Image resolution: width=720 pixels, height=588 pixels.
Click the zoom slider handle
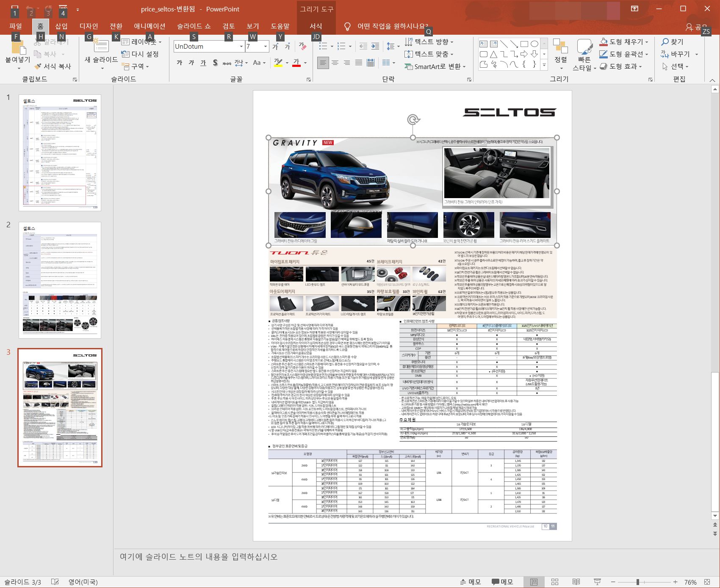[x=637, y=582]
